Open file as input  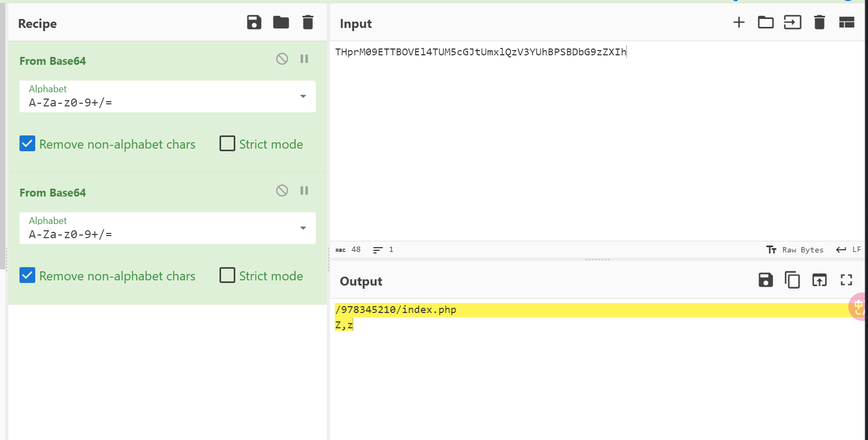[x=792, y=23]
